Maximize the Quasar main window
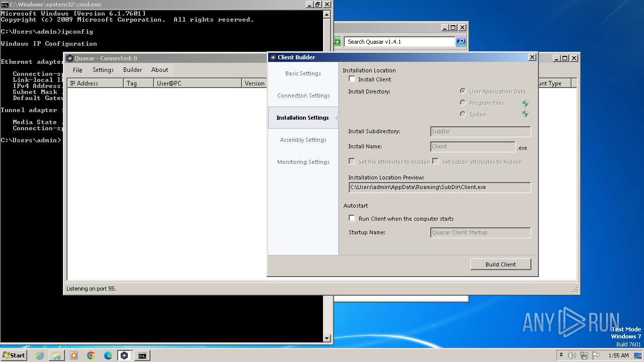This screenshot has height=362, width=644. point(565,58)
